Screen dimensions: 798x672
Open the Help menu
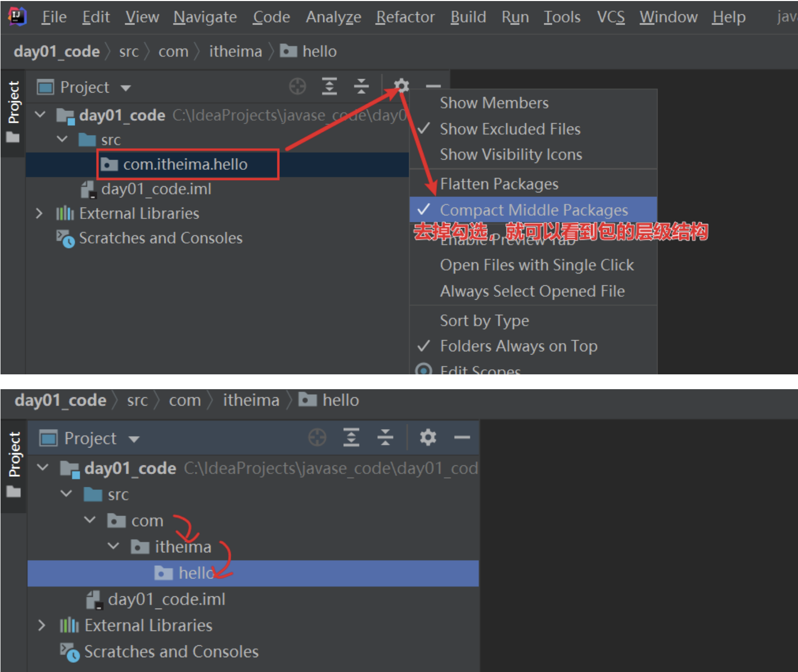coord(728,17)
